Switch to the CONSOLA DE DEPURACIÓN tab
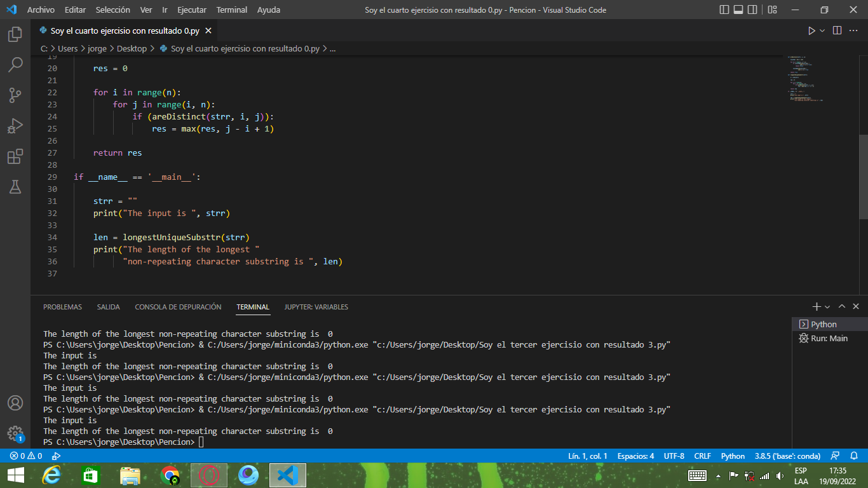Screen dimensions: 868x488 click(178, 307)
